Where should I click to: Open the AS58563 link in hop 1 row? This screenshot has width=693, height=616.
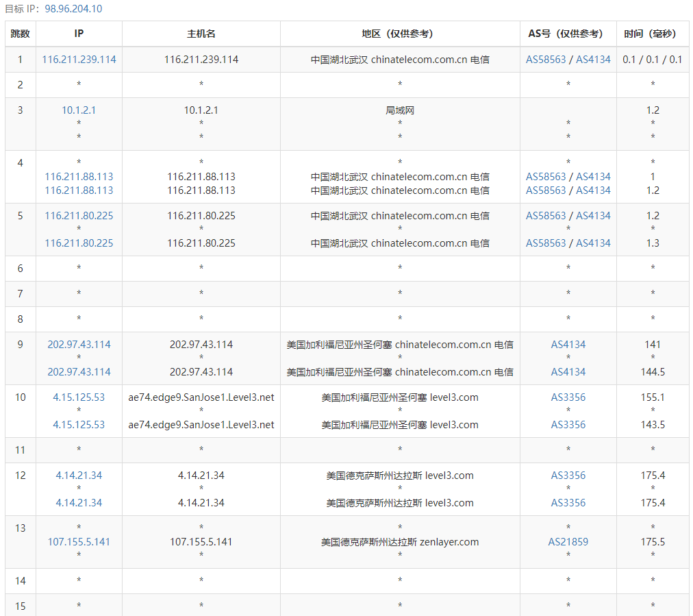coord(546,59)
